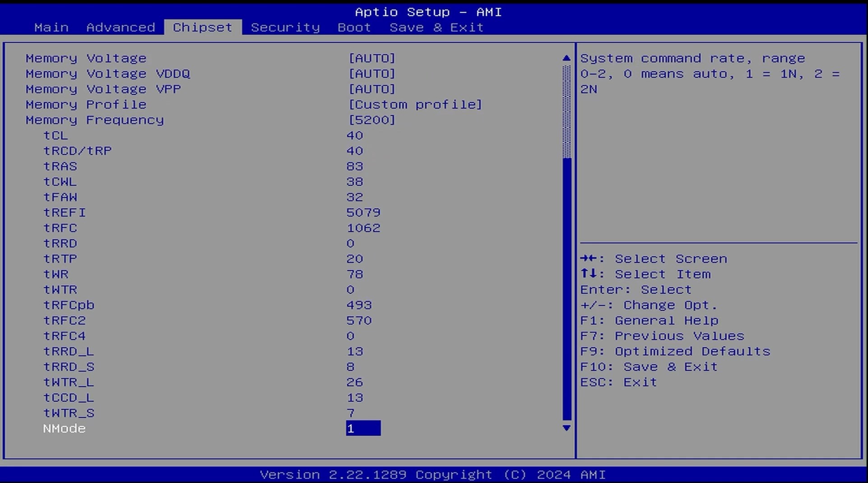Click the tRAS value 83
This screenshot has height=483, width=868.
coord(355,166)
